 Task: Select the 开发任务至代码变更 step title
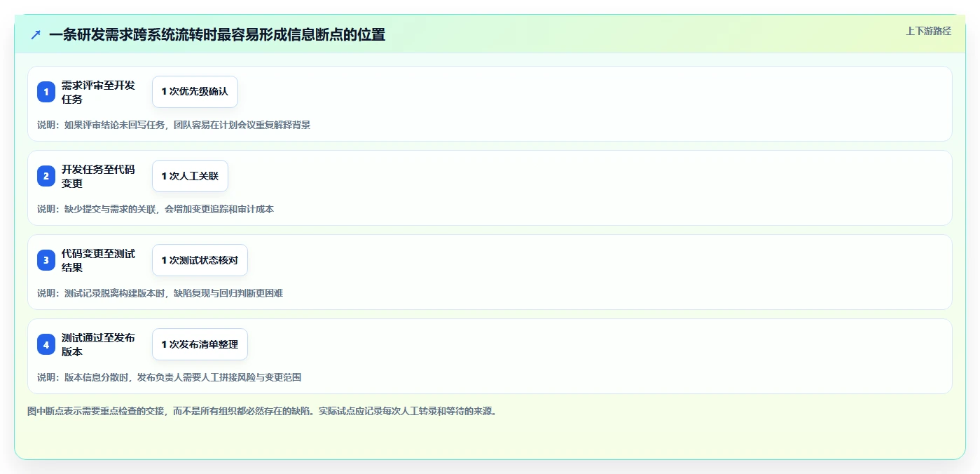[98, 176]
